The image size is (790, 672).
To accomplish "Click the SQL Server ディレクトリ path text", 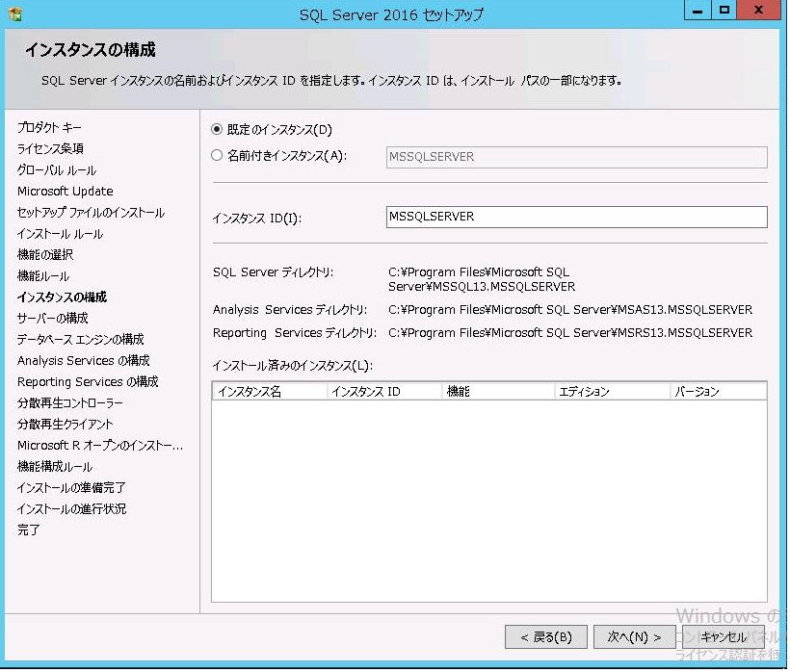I will (x=482, y=279).
